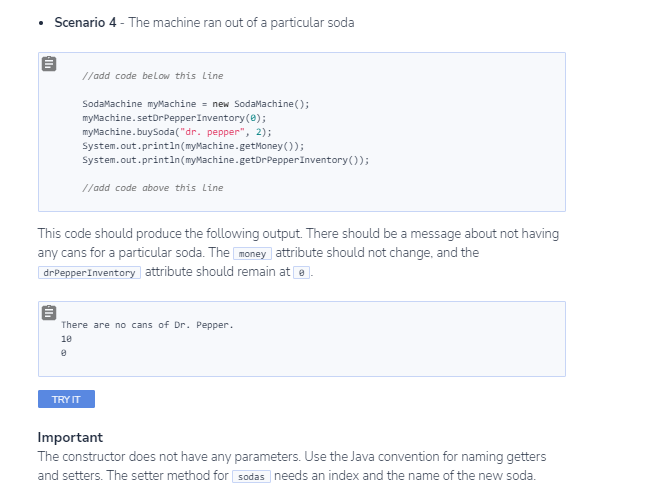The image size is (649, 494).
Task: Click the "There are no cans" output line
Action: tap(147, 325)
